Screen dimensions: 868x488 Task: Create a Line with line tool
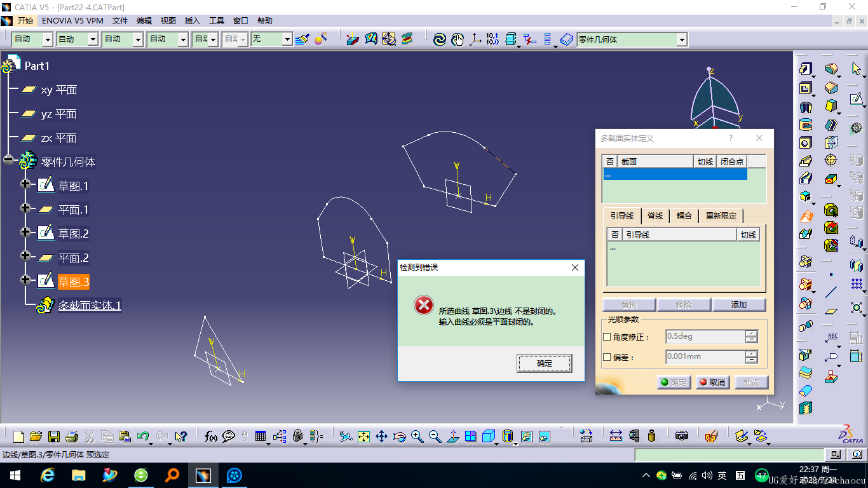(831, 292)
